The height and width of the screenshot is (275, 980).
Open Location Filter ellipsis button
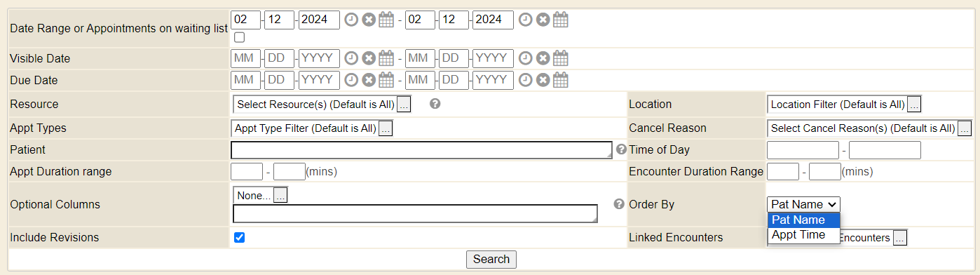(914, 105)
